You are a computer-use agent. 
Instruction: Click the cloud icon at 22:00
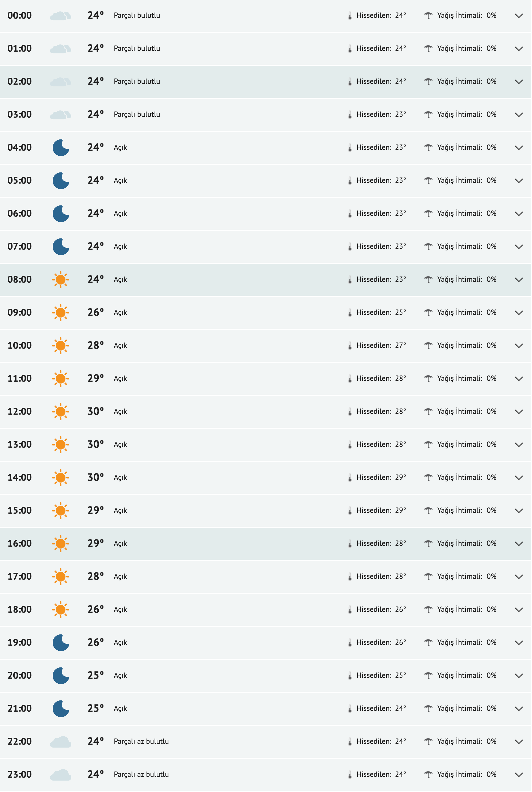coord(61,742)
